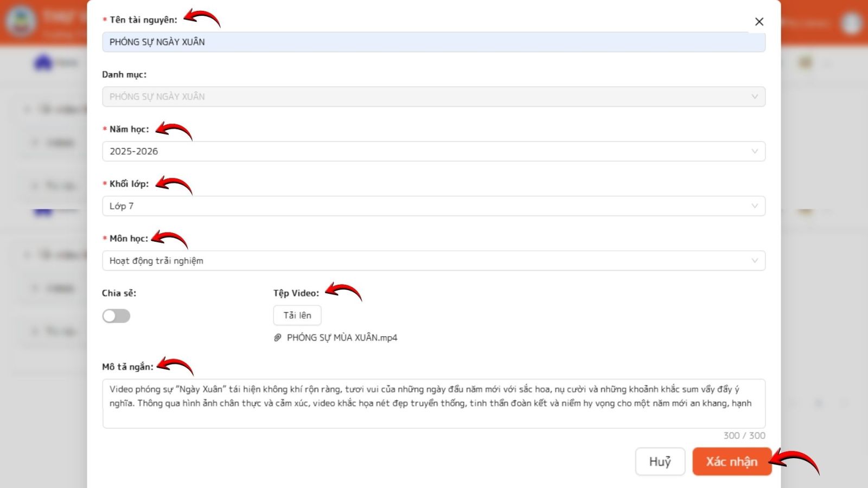The height and width of the screenshot is (488, 868).
Task: Enable the Chia sẻ sharing switch
Action: click(116, 316)
